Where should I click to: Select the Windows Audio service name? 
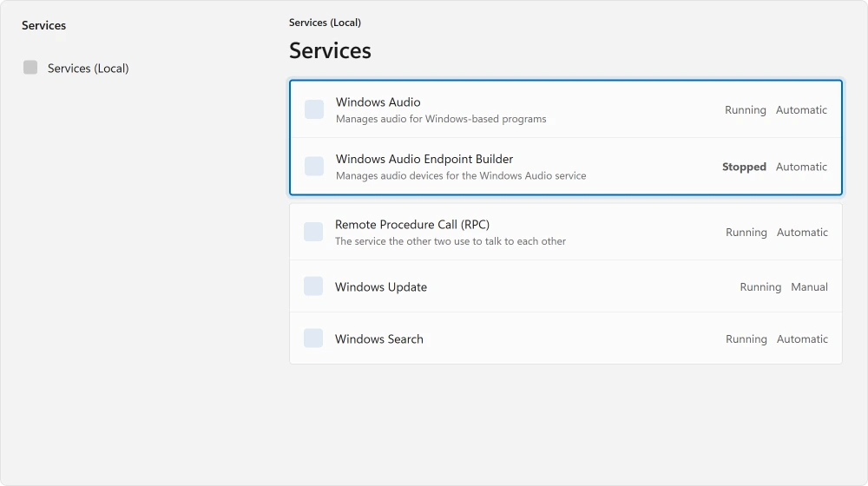coord(378,102)
